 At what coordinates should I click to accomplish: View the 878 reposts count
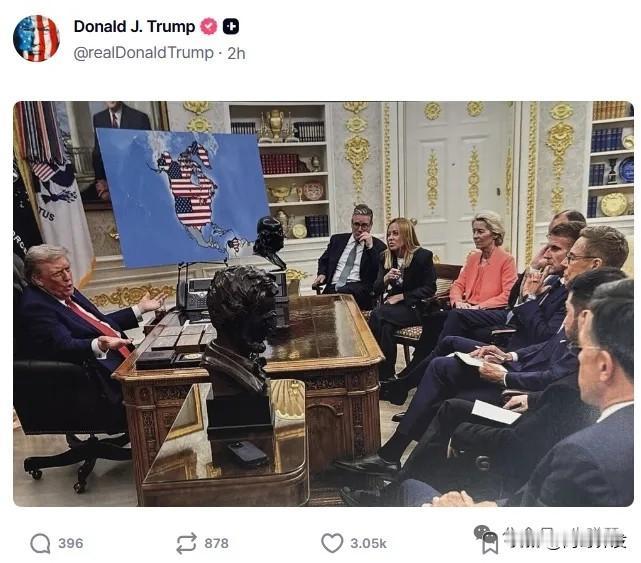pos(216,543)
